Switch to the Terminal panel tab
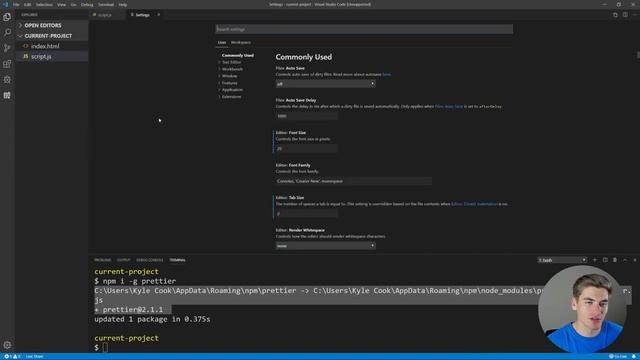640x360 pixels. tap(177, 260)
